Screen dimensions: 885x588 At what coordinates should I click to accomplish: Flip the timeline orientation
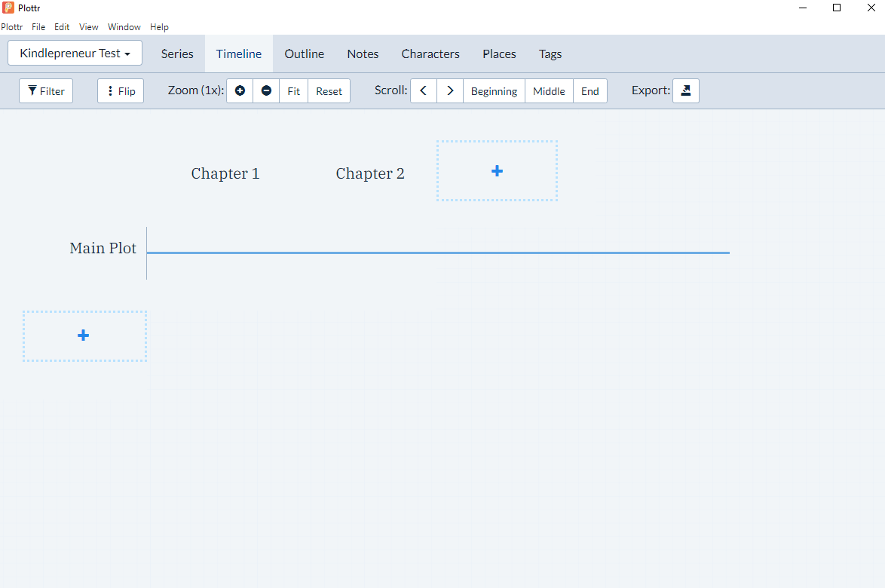click(x=120, y=90)
